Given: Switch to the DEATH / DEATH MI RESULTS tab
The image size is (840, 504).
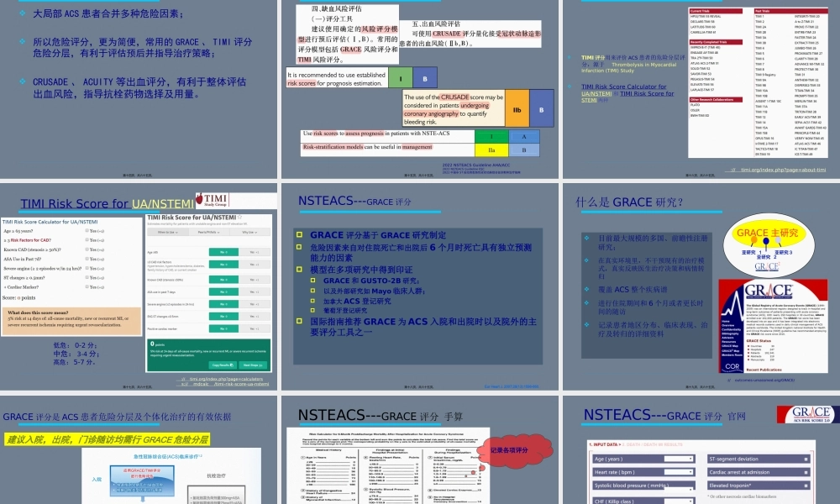Looking at the screenshot, I should (654, 445).
